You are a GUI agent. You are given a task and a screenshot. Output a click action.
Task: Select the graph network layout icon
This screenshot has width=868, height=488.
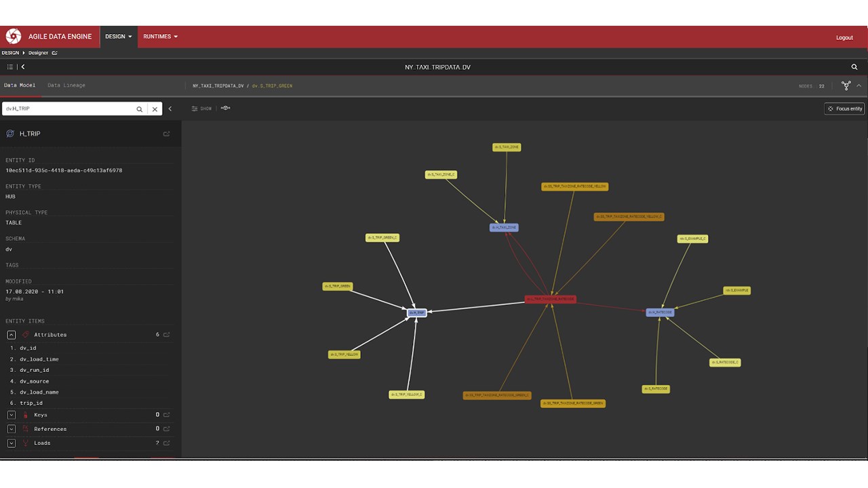click(846, 85)
